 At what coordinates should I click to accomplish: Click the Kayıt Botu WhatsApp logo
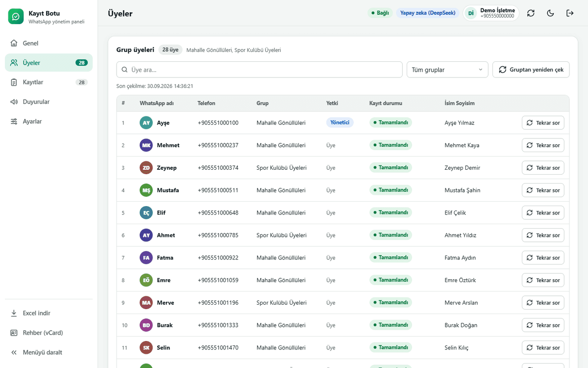coord(16,17)
